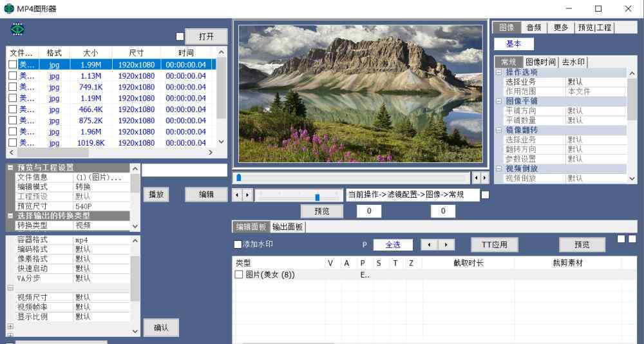Check the box for the 1.13M jpg file
The image size is (644, 344).
coord(13,75)
